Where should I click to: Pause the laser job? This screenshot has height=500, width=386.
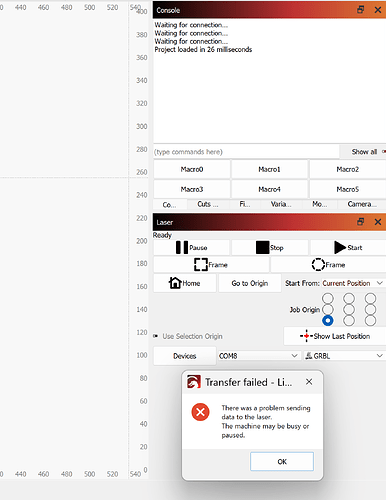[191, 248]
